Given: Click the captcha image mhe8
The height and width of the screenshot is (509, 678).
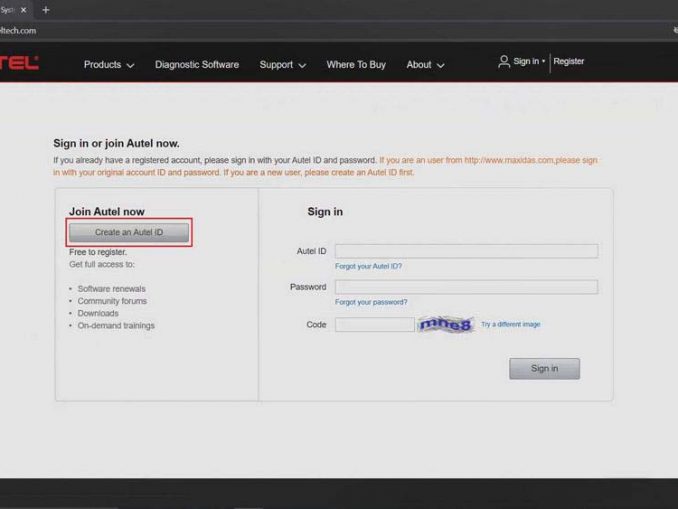Looking at the screenshot, I should point(446,324).
